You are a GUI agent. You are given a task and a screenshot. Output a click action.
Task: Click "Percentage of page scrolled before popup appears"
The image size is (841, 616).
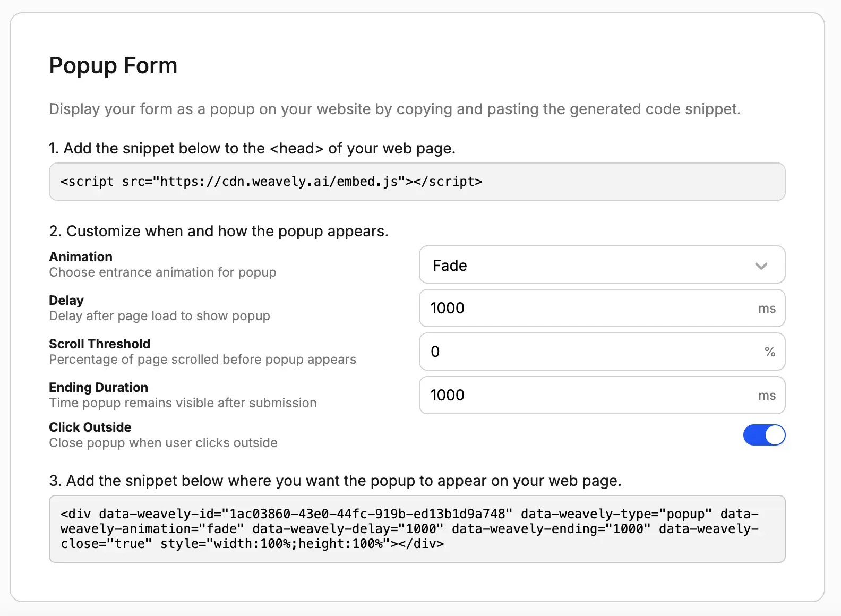click(x=202, y=360)
